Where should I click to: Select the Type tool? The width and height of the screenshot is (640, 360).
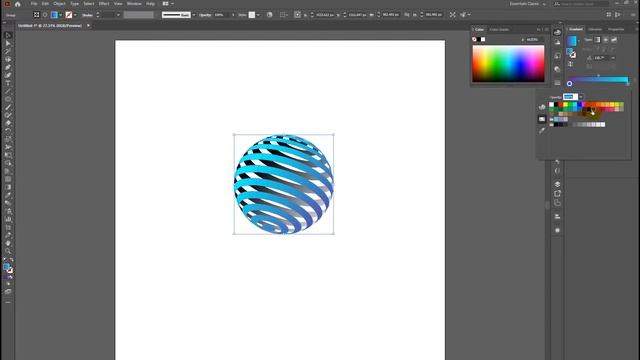8,83
